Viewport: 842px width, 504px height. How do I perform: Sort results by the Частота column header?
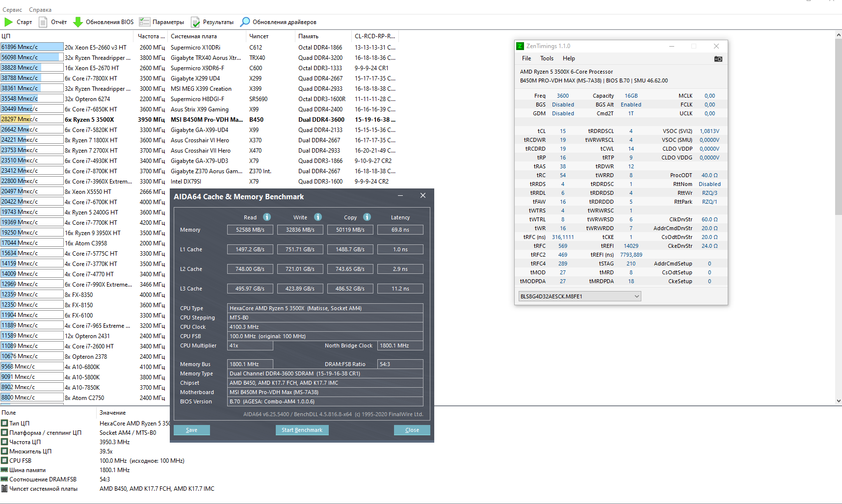click(151, 36)
